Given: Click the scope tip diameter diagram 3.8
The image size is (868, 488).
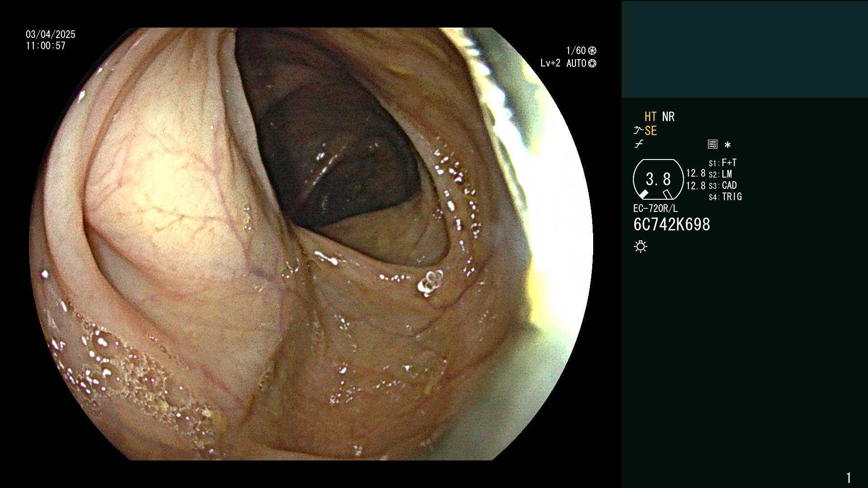Looking at the screenshot, I should tap(658, 179).
